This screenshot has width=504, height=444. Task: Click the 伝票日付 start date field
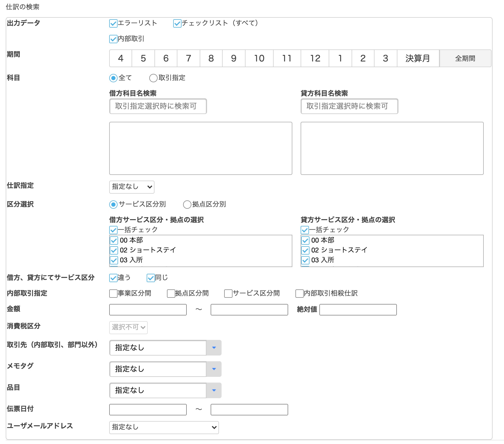[148, 410]
